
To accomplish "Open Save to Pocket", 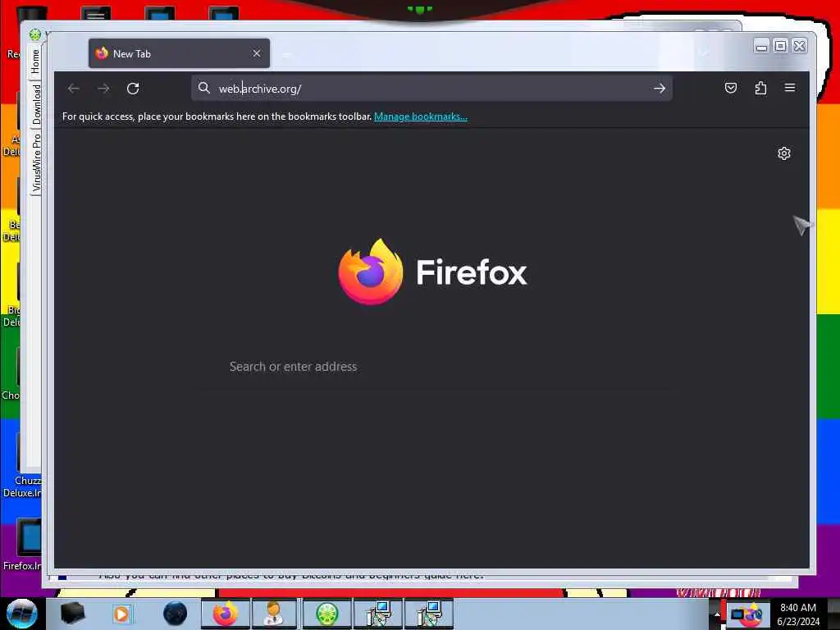I will 731,88.
